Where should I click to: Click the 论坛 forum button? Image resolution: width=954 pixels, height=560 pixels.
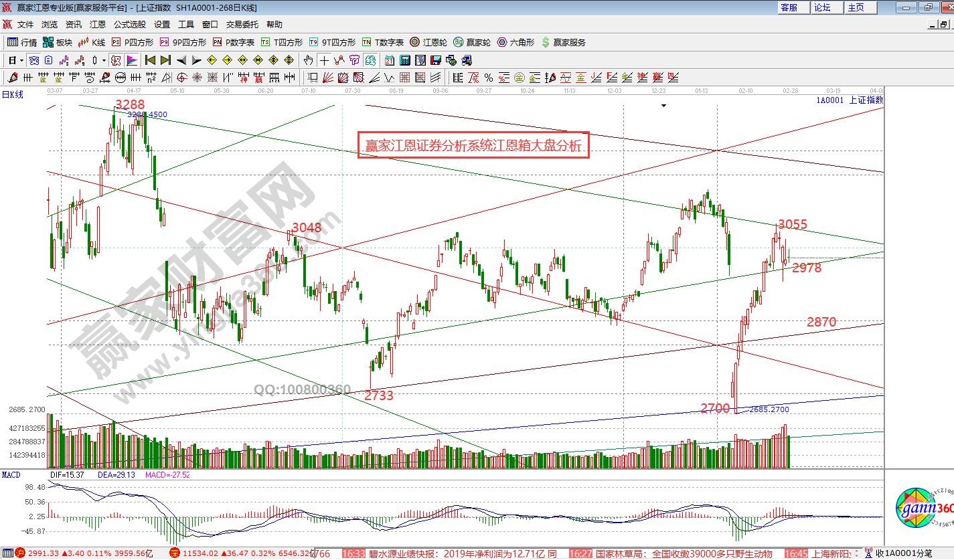tap(822, 7)
